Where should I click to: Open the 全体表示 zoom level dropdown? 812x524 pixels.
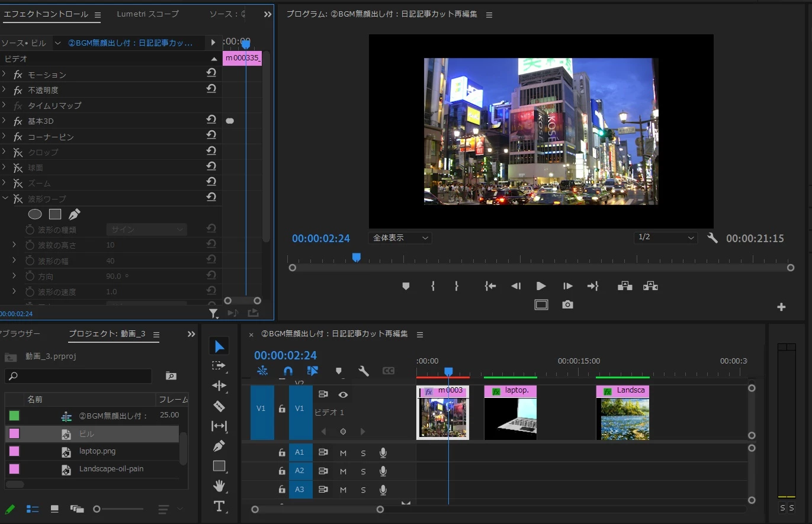(400, 238)
